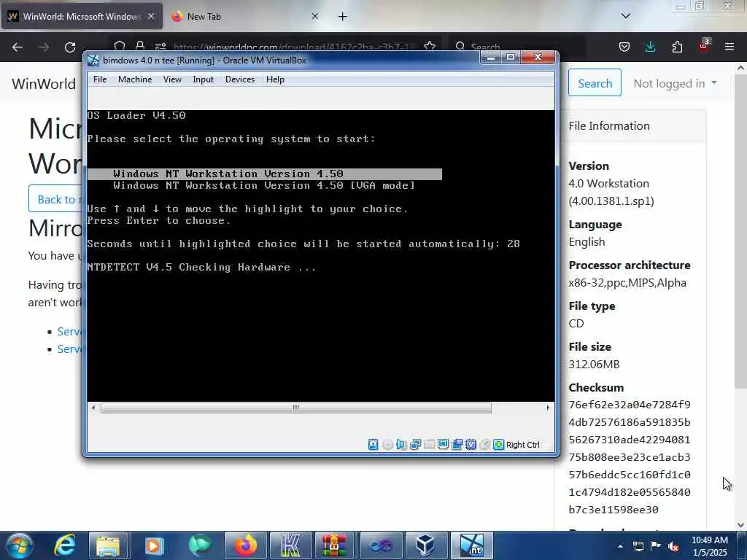
Task: Open Windows Explorer from taskbar
Action: [108, 545]
